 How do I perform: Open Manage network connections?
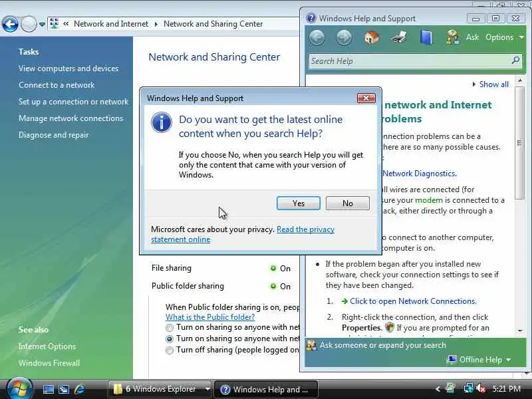point(71,118)
